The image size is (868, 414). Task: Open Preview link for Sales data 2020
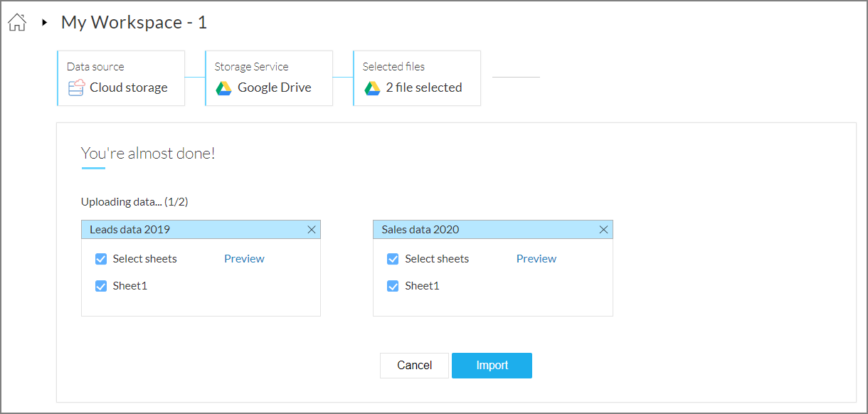point(536,259)
